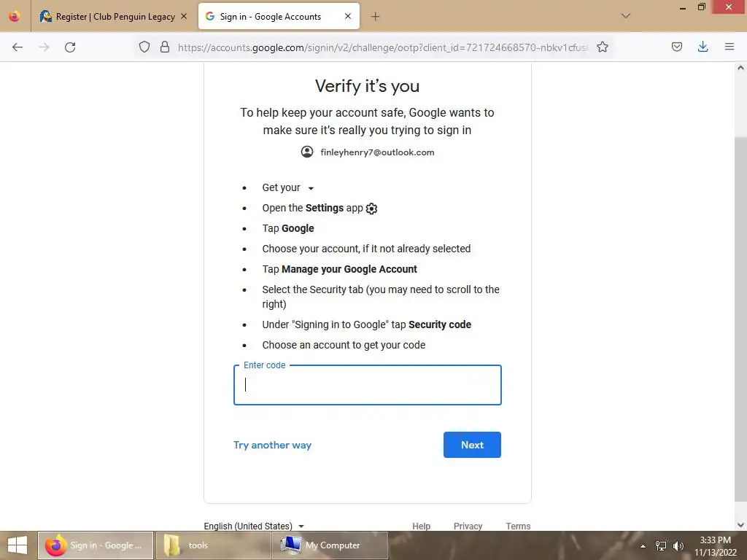The image size is (747, 560).
Task: Restore down the Firefox window
Action: click(701, 7)
